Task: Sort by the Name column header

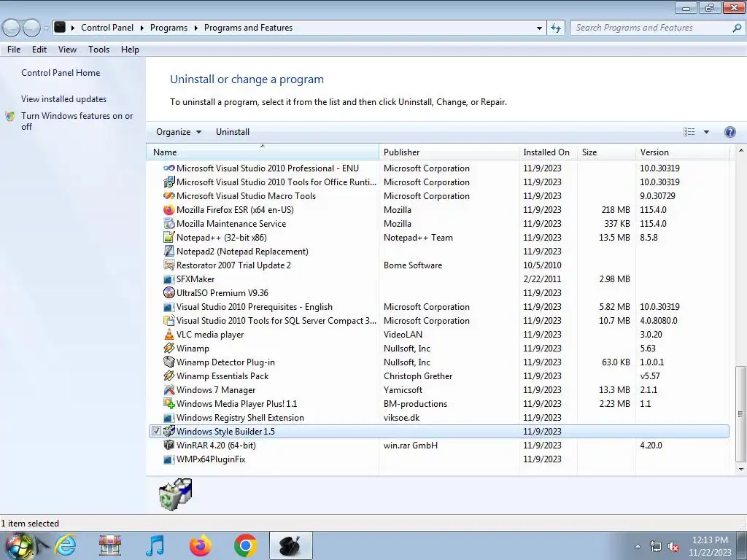Action: 263,152
